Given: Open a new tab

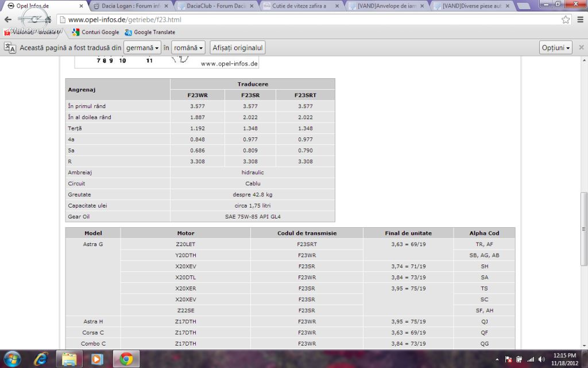Looking at the screenshot, I should [524, 6].
